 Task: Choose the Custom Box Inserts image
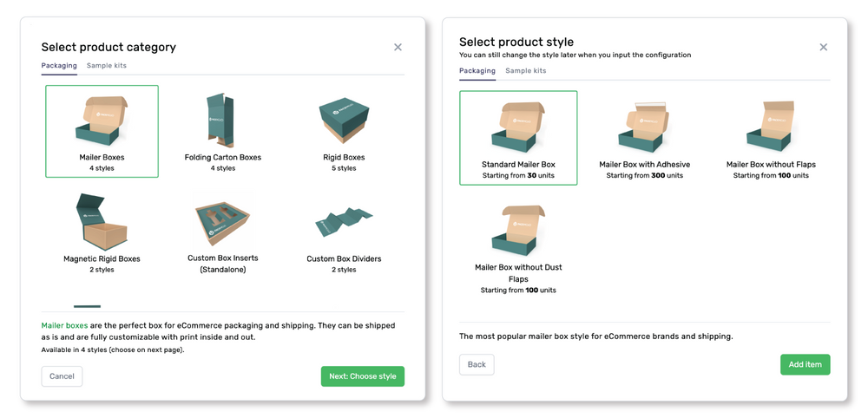click(x=222, y=221)
